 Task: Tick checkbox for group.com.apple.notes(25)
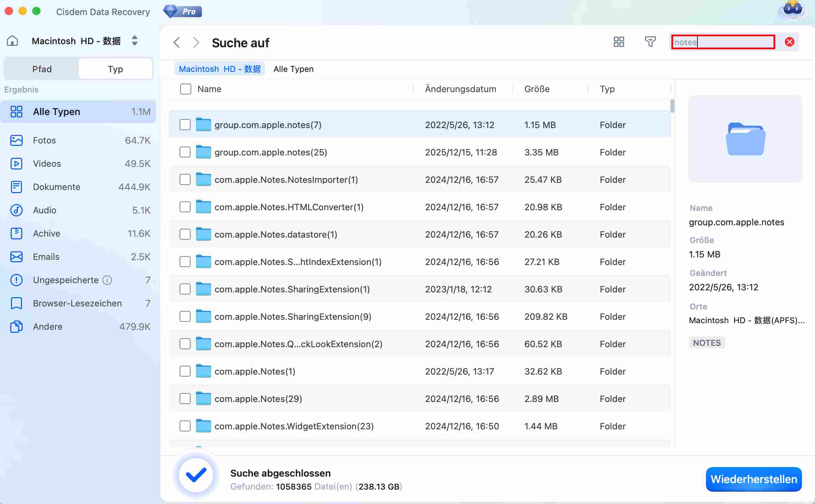[185, 152]
